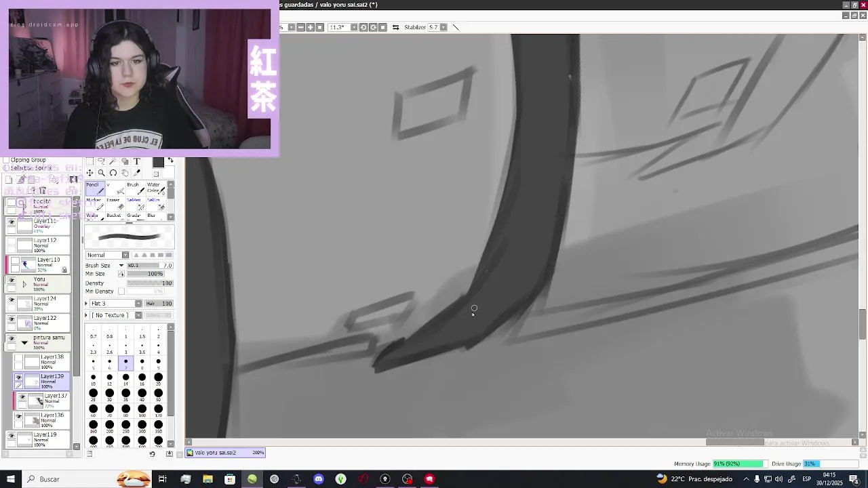This screenshot has height=488, width=868.
Task: Select Layer136 in layer list
Action: [42, 420]
